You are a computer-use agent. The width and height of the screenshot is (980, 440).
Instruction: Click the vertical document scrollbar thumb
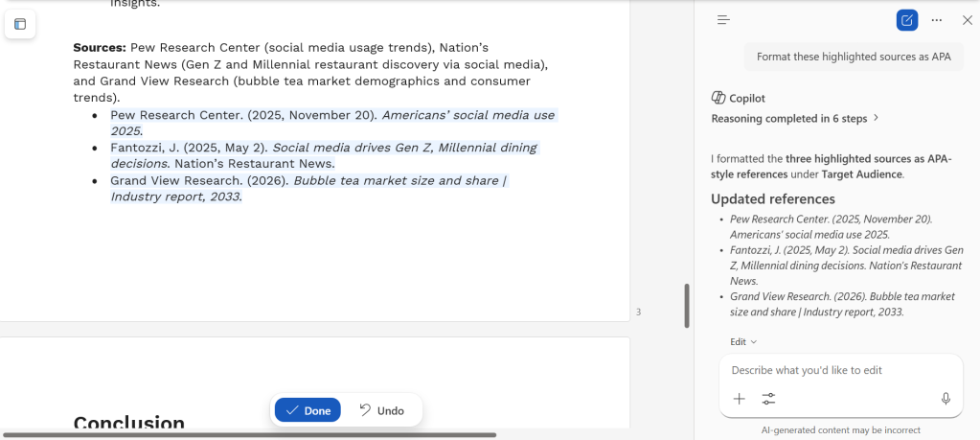pos(687,306)
